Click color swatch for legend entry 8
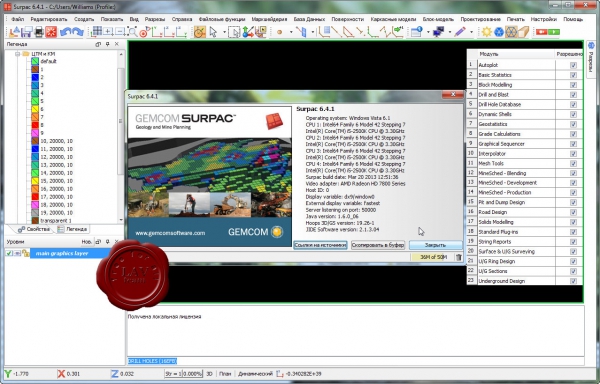The width and height of the screenshot is (600, 384). pos(35,125)
